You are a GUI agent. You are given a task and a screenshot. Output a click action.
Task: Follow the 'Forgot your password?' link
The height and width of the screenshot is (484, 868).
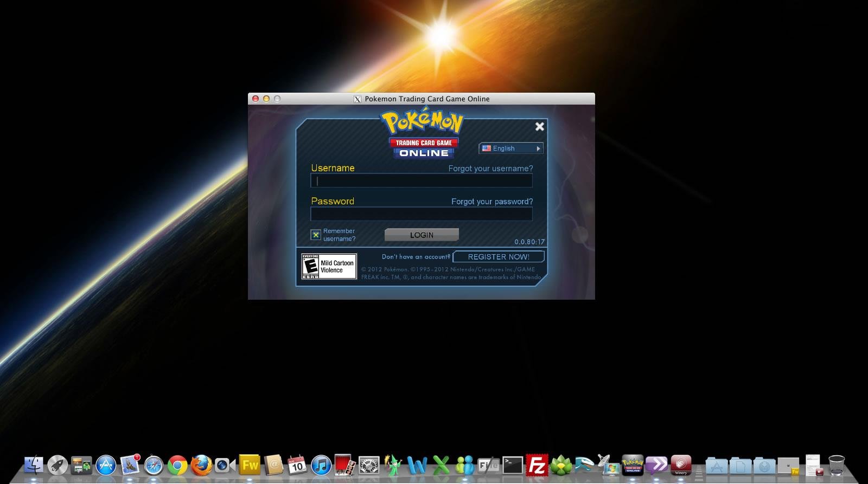(x=492, y=202)
